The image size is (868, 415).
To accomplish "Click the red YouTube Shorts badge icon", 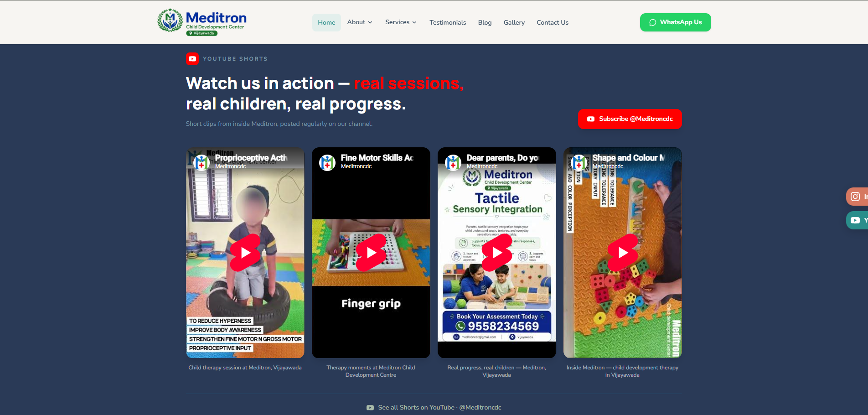I will pos(192,59).
